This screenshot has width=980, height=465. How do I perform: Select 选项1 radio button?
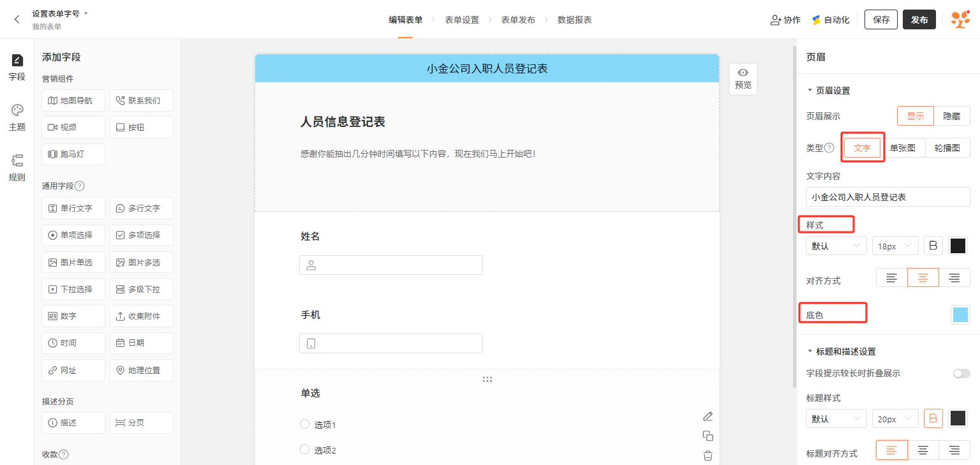tap(304, 424)
